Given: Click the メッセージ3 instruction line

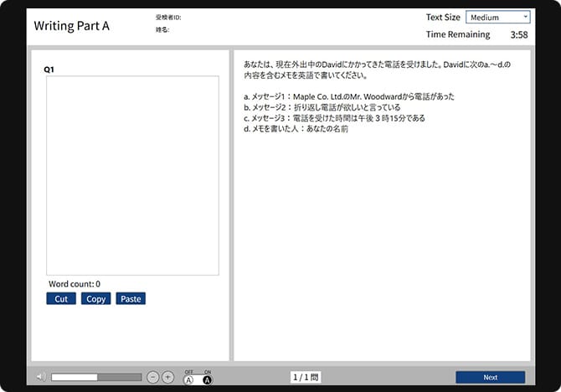Looking at the screenshot, I should pyautogui.click(x=334, y=118).
